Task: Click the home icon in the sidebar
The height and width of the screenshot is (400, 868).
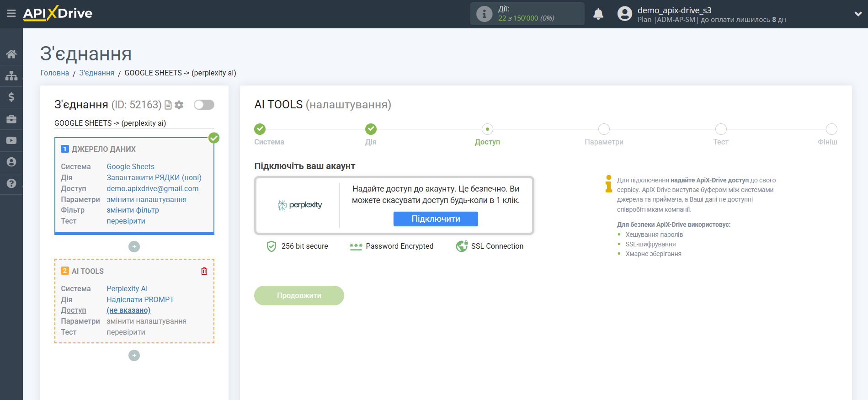Action: [x=11, y=54]
